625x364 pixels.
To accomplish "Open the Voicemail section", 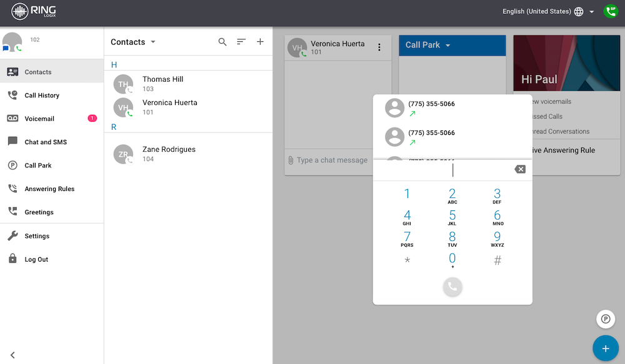I will pyautogui.click(x=52, y=118).
